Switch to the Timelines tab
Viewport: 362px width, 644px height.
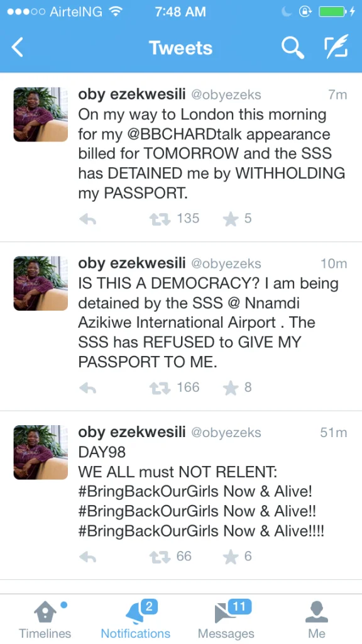[45, 619]
